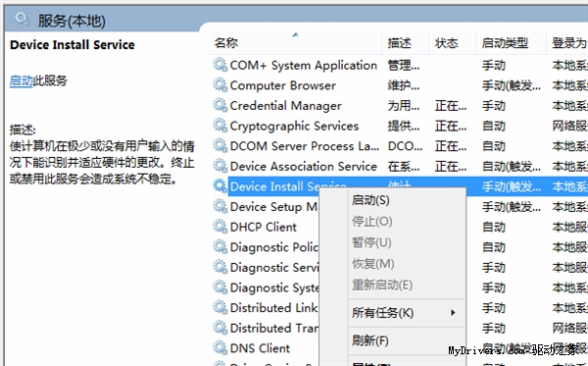Click the COM+ System Application gear icon

coord(220,65)
